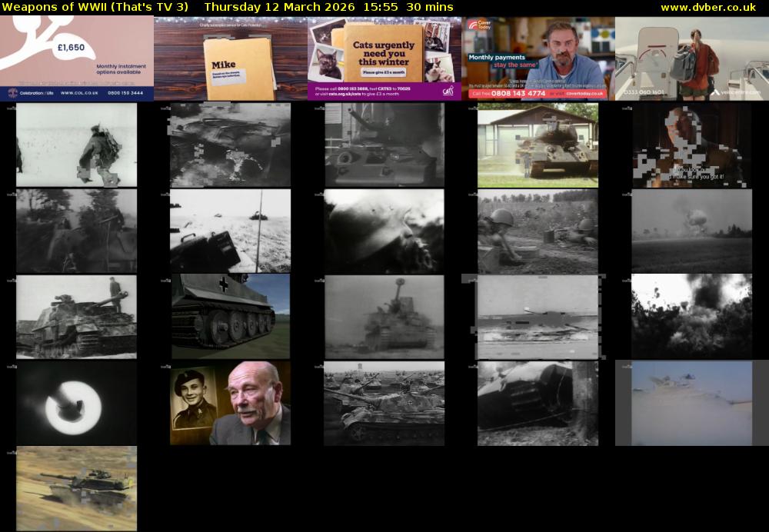Select the searchlight thumbnail in the bottom-left area

coord(75,402)
